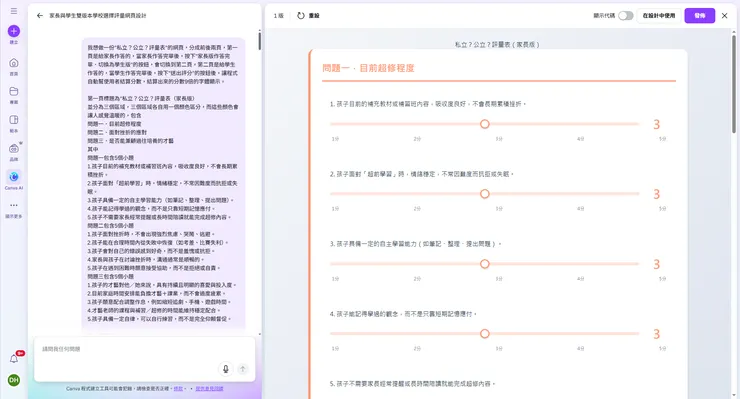Click the user prompt message bubble
This screenshot has width=740, height=399.
(163, 183)
